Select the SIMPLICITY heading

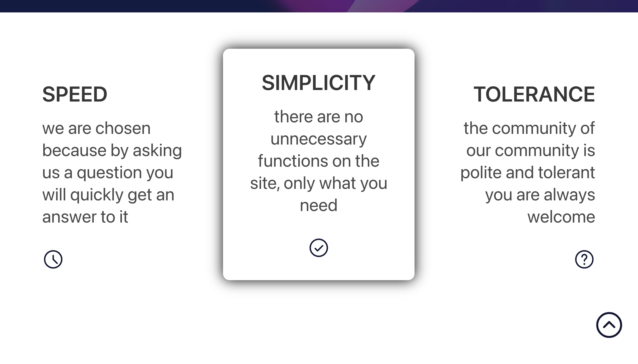[x=319, y=83]
